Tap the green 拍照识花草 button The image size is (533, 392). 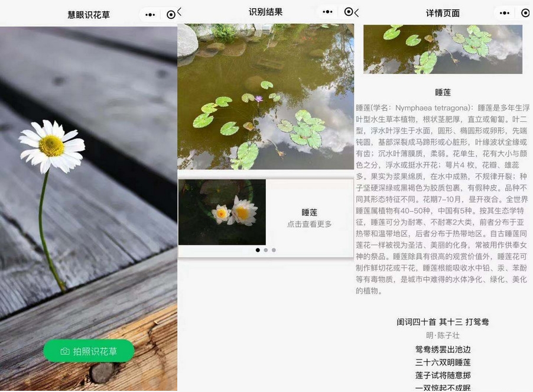point(89,351)
